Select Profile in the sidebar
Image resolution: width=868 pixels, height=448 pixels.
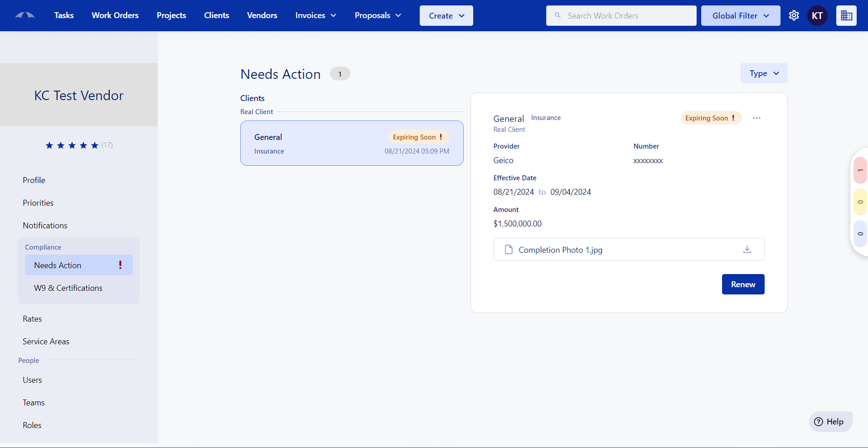click(x=34, y=180)
